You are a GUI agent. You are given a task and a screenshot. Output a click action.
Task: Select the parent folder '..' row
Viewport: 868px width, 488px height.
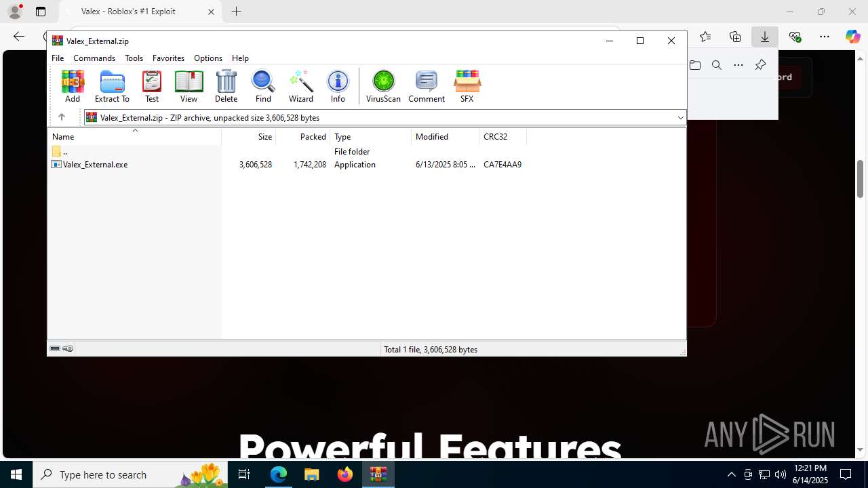click(x=59, y=152)
